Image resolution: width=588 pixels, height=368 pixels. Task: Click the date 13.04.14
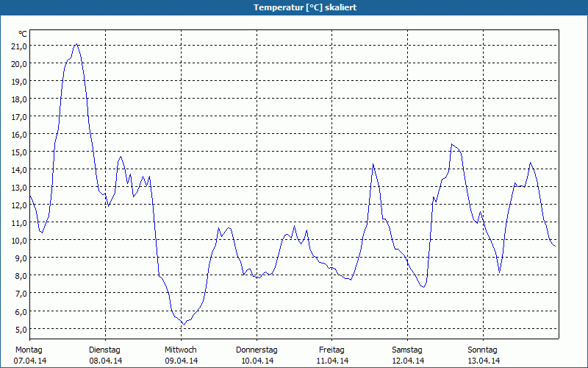[484, 361]
